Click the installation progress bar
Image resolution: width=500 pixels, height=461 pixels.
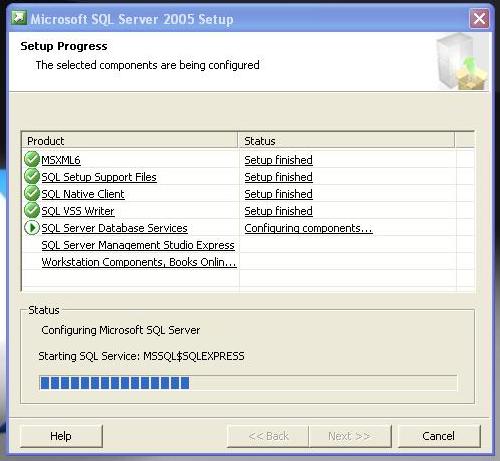[248, 383]
